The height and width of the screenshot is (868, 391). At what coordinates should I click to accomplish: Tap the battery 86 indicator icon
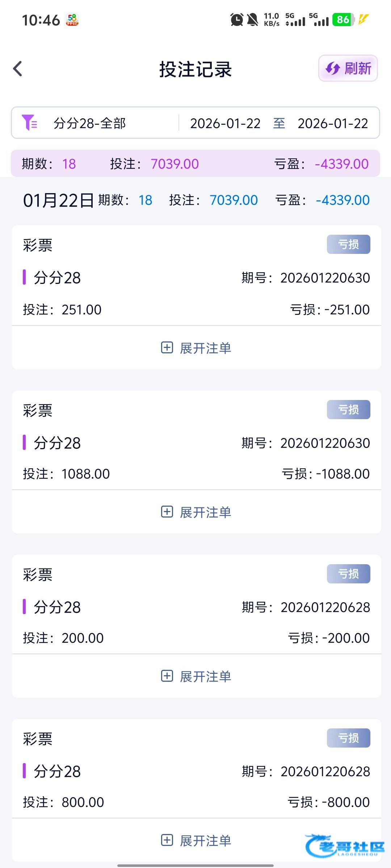click(x=343, y=20)
